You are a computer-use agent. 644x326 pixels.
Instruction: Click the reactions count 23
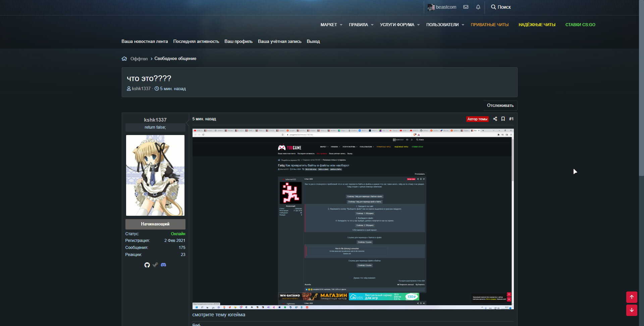click(183, 255)
